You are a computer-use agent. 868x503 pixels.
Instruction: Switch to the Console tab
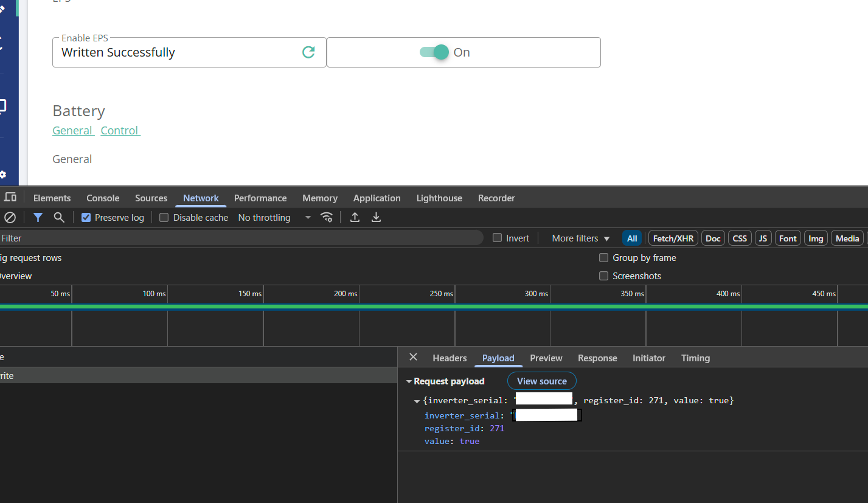tap(103, 198)
